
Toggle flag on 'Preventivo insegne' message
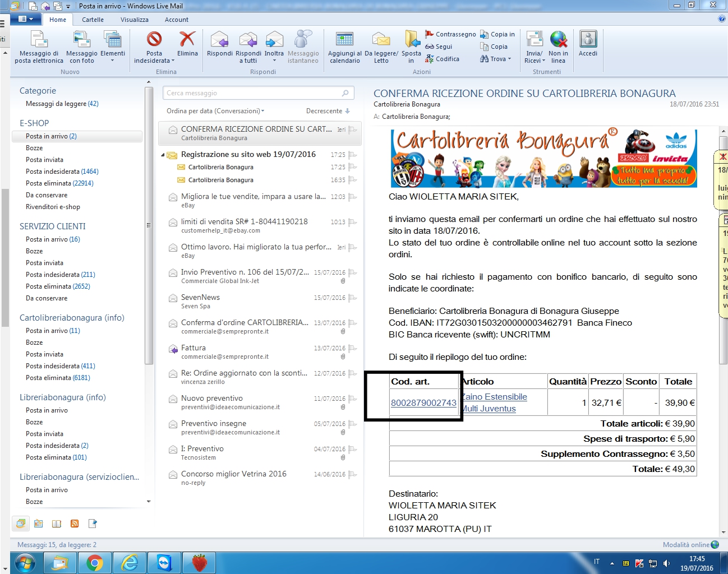[x=353, y=424]
